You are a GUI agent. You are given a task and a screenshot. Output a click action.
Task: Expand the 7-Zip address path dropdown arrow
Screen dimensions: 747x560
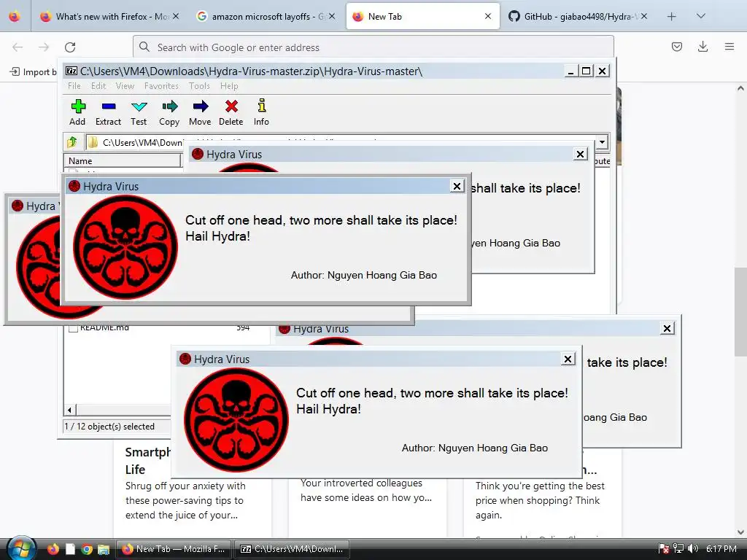(602, 142)
